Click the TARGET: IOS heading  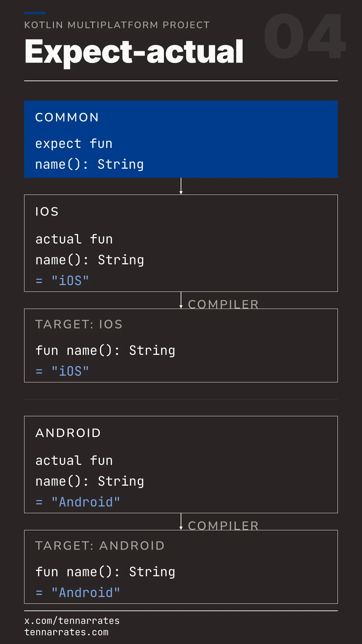79,324
